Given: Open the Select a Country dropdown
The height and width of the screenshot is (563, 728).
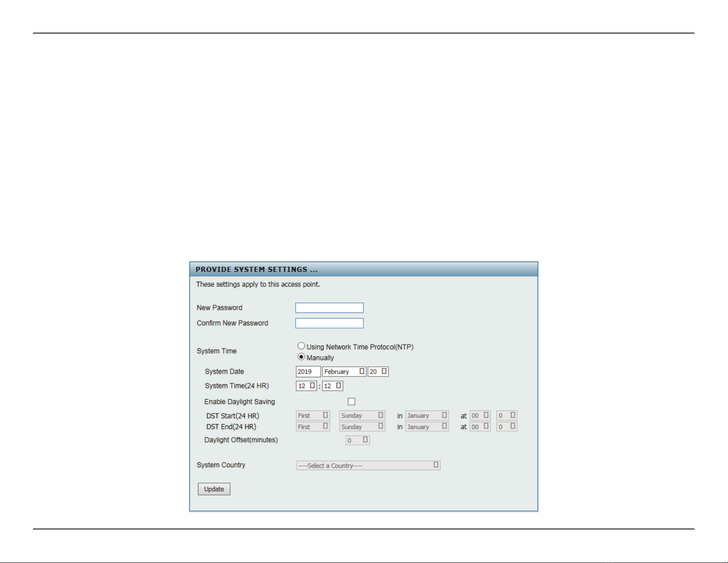Looking at the screenshot, I should [368, 466].
